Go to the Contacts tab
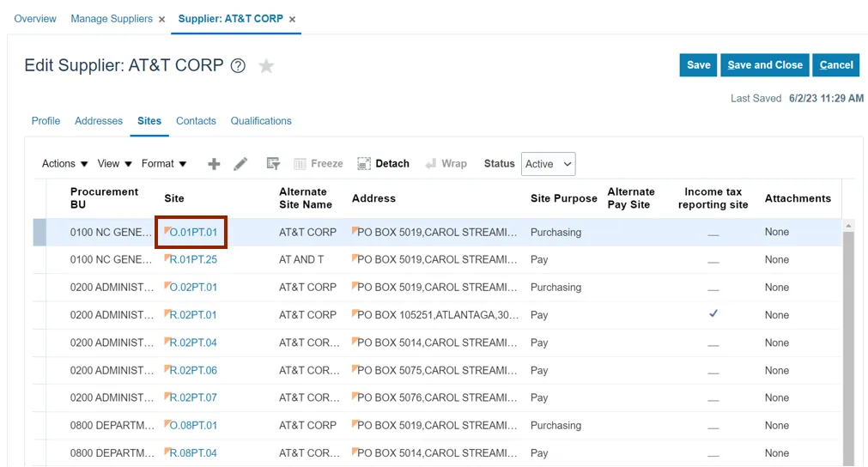Viewport: 868px width, 467px height. point(196,121)
